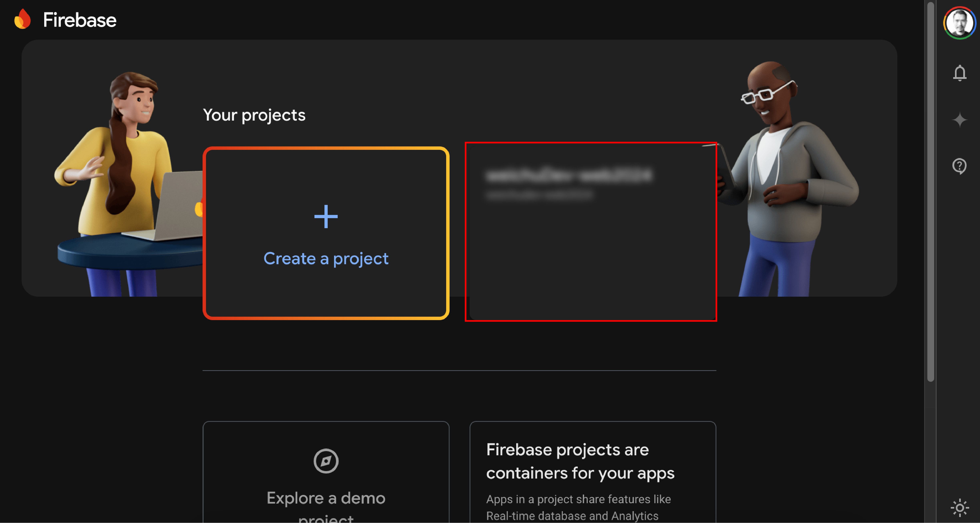Open the Firebase wordmark home link
The image size is (980, 523).
tap(79, 20)
